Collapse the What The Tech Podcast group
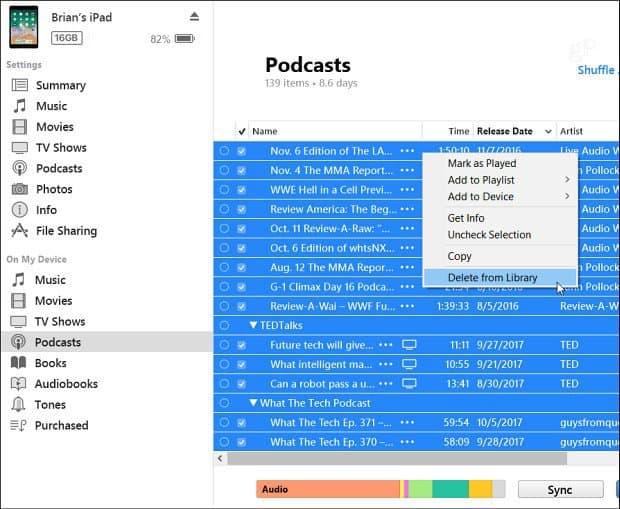 click(x=254, y=403)
